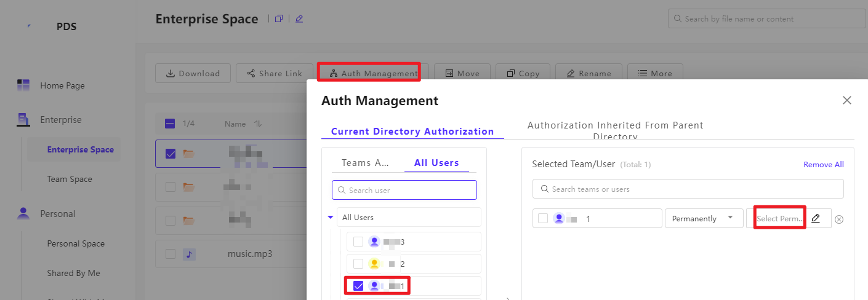Click the Enterprise section label in sidebar
The image size is (868, 300).
61,119
